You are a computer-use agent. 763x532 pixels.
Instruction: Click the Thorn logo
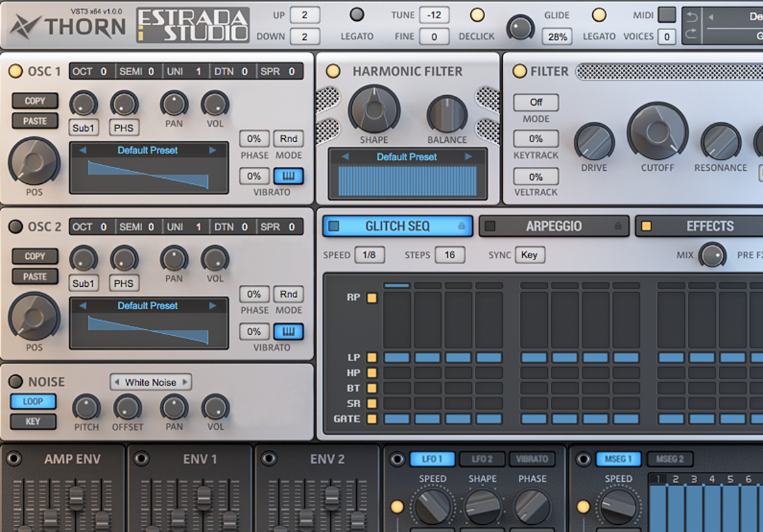[68, 25]
